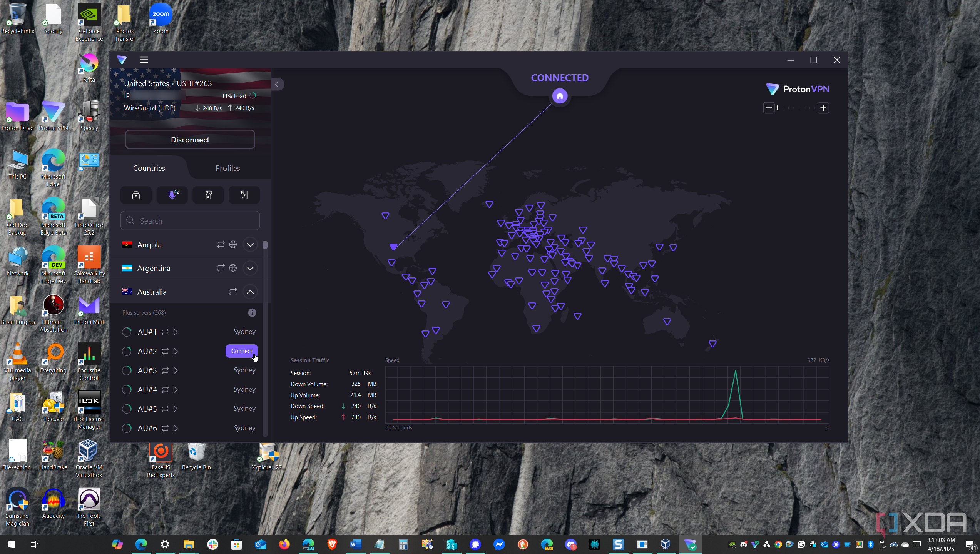Connect to the AU#2 server
The height and width of the screenshot is (554, 980).
point(241,351)
